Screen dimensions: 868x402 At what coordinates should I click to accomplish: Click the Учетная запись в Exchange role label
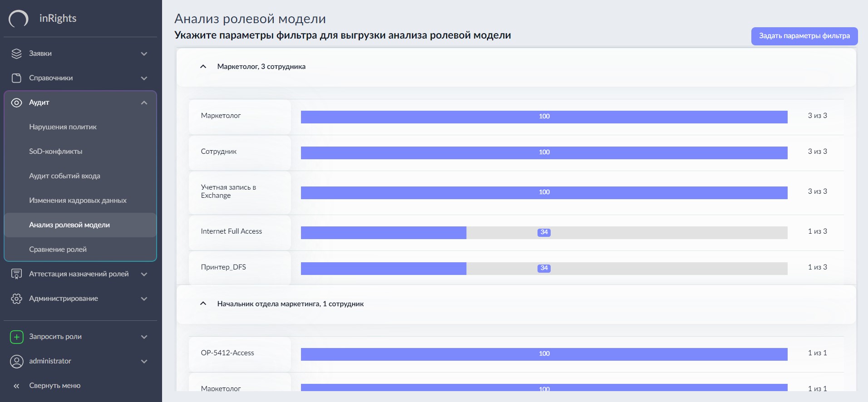[x=228, y=191]
